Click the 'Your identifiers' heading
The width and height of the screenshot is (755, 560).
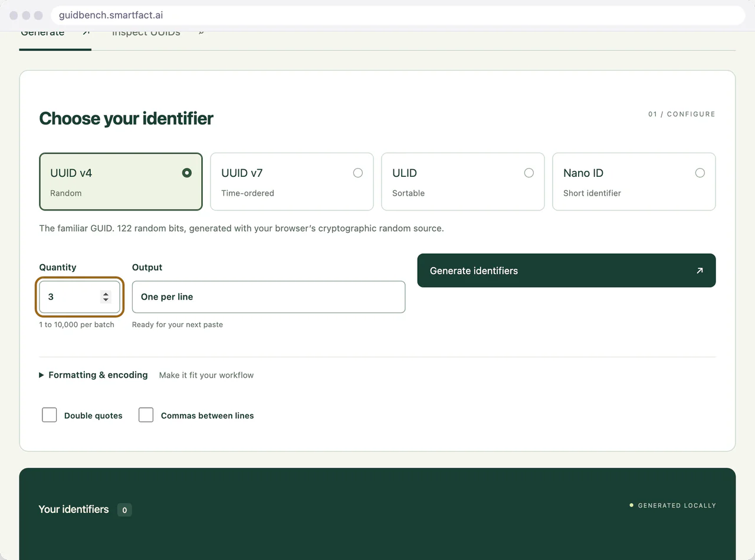pyautogui.click(x=74, y=509)
